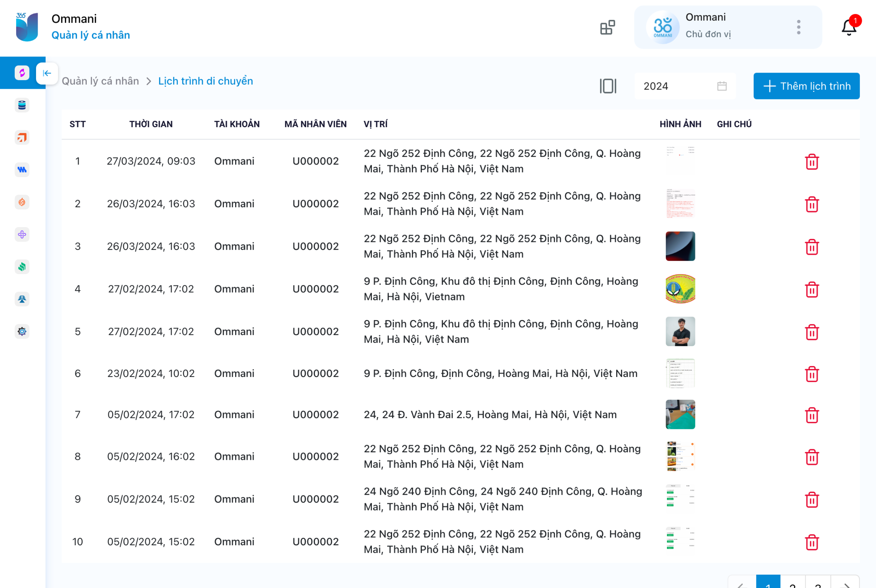
Task: Go to Quản lý cá nhân breadcrumb
Action: pyautogui.click(x=100, y=81)
